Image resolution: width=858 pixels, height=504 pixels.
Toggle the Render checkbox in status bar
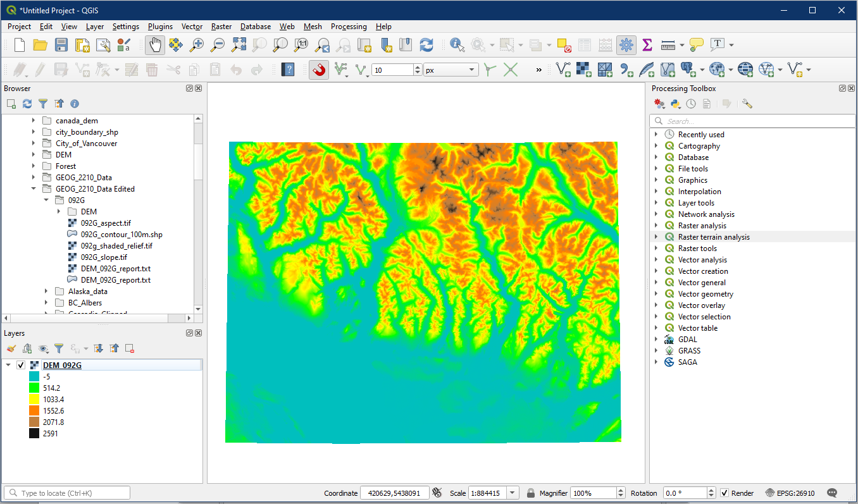point(725,493)
